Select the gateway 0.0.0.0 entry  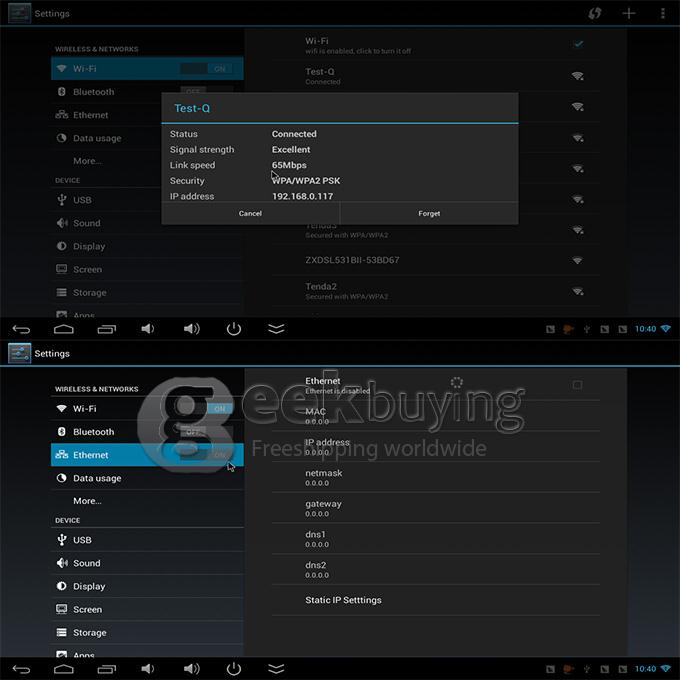click(436, 508)
